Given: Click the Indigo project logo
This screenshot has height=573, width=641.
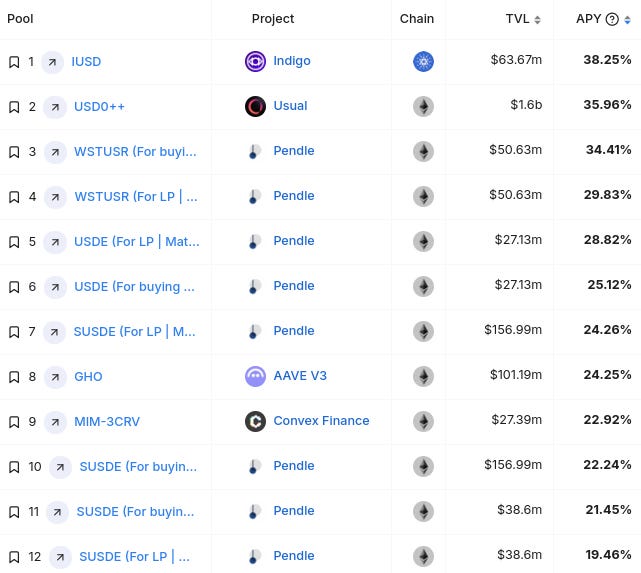Looking at the screenshot, I should (256, 62).
